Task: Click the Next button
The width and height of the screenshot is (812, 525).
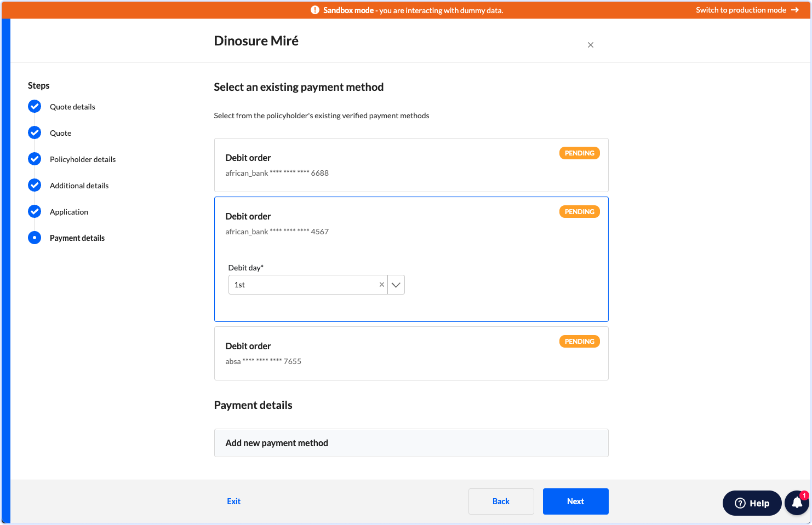Action: point(575,501)
